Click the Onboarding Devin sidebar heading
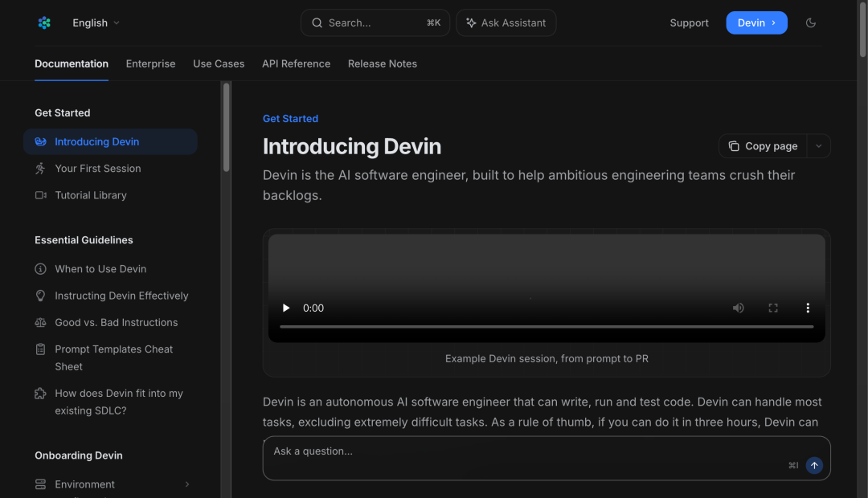 pyautogui.click(x=79, y=455)
